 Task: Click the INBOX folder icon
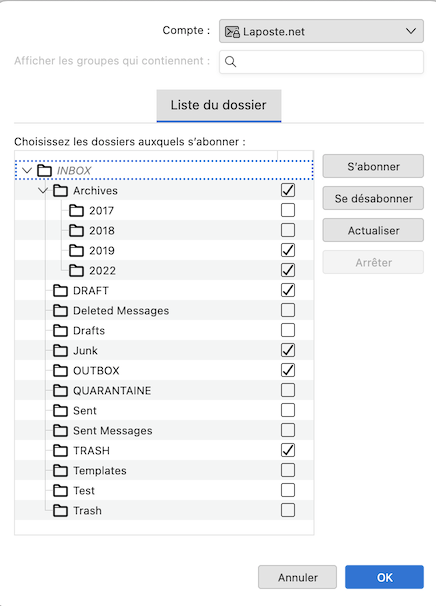coord(44,170)
